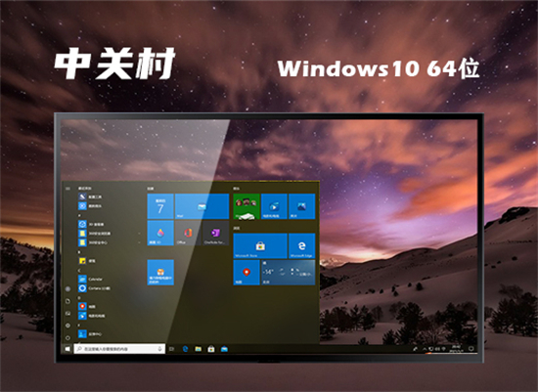Open Task View from the taskbar
Image resolution: width=538 pixels, height=392 pixels.
[172, 349]
